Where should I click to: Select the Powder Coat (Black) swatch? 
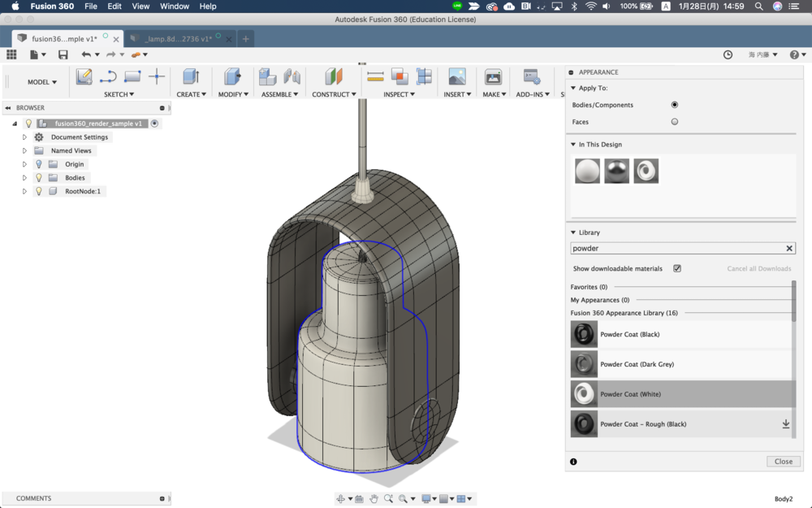pyautogui.click(x=584, y=334)
